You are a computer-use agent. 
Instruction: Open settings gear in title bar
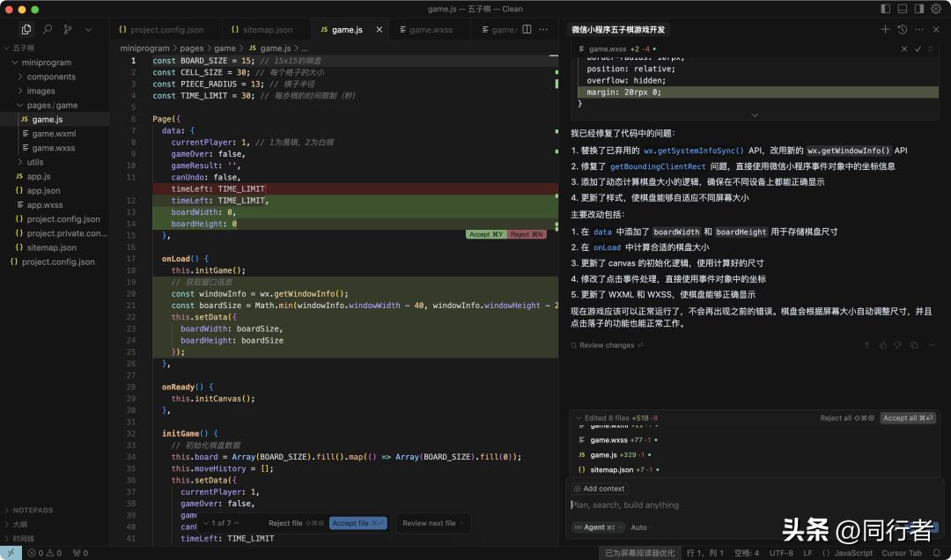(937, 9)
